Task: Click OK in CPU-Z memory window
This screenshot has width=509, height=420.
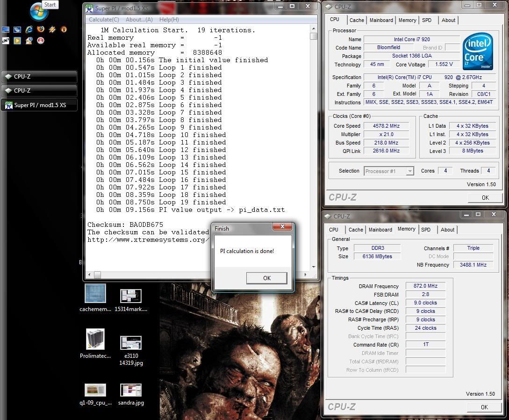Action: 484,407
